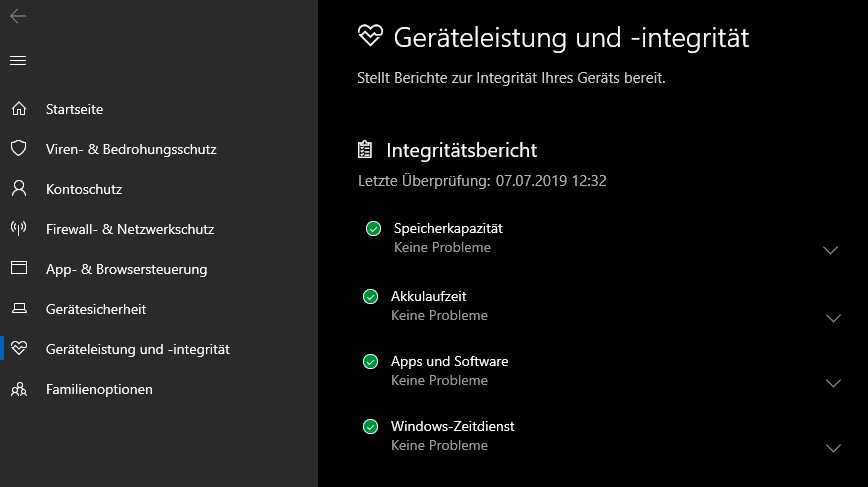This screenshot has height=487, width=868.
Task: Click the Kontoschutz person icon
Action: tap(19, 188)
